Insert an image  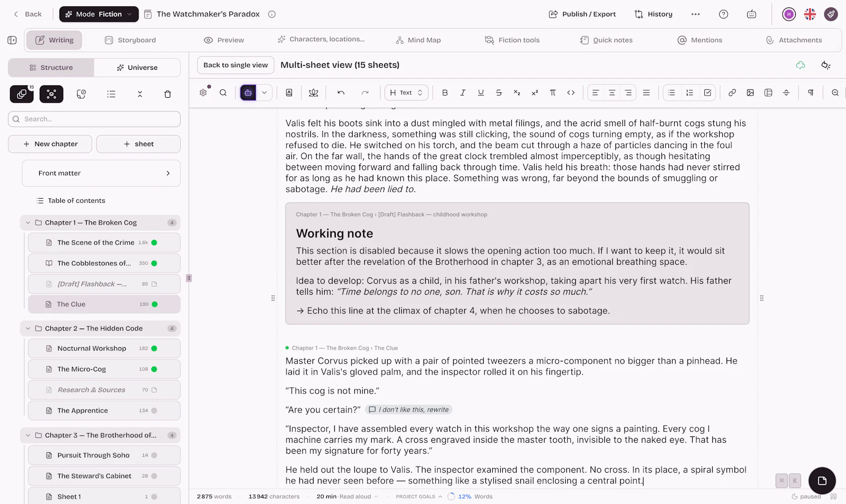coord(750,92)
